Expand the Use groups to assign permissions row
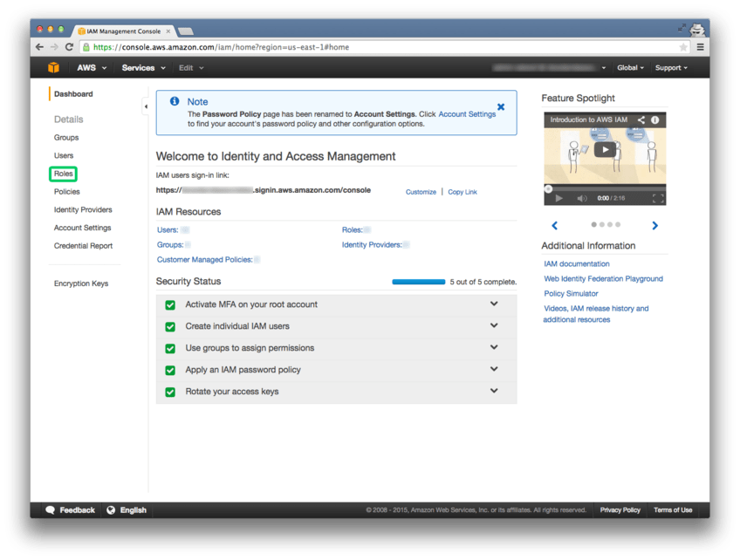This screenshot has height=560, width=740. coord(494,347)
